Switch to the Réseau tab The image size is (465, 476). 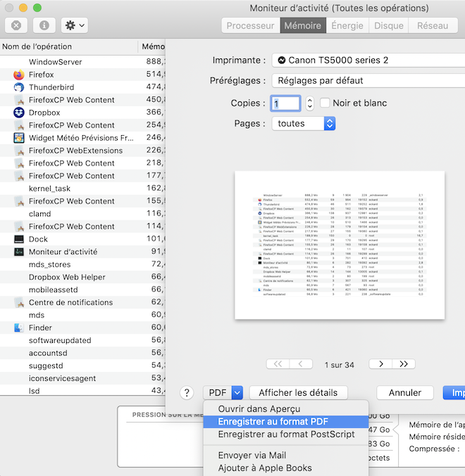(x=433, y=25)
